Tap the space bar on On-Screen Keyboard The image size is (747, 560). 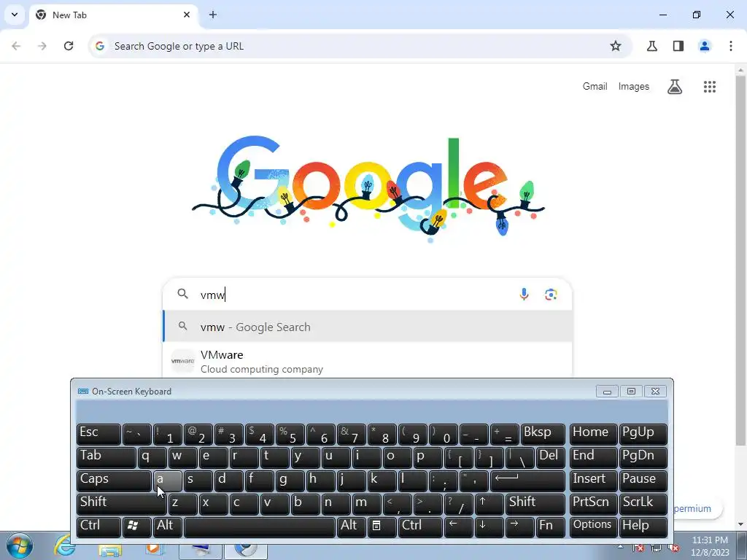(260, 528)
